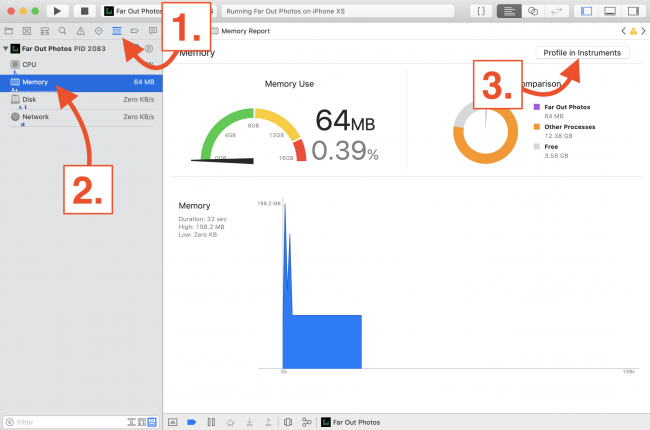
Task: Go to the previous issue with the left chevron
Action: click(623, 31)
